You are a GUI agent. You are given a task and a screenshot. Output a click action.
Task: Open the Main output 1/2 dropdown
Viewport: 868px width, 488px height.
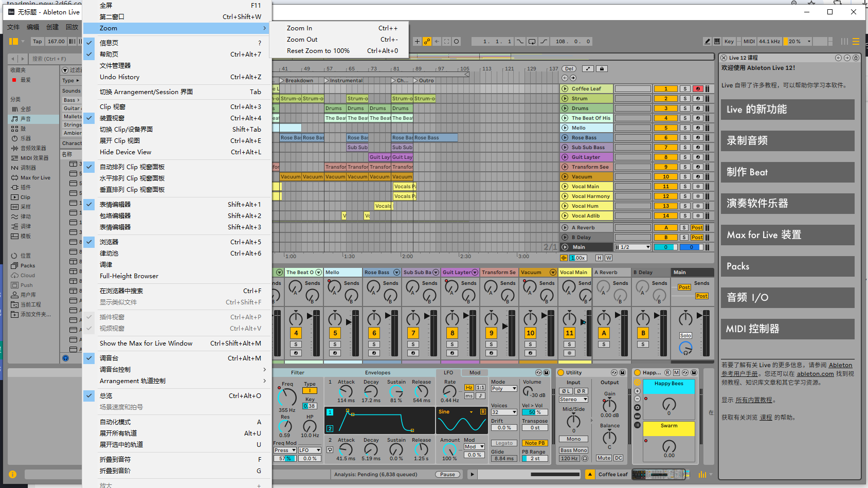633,247
